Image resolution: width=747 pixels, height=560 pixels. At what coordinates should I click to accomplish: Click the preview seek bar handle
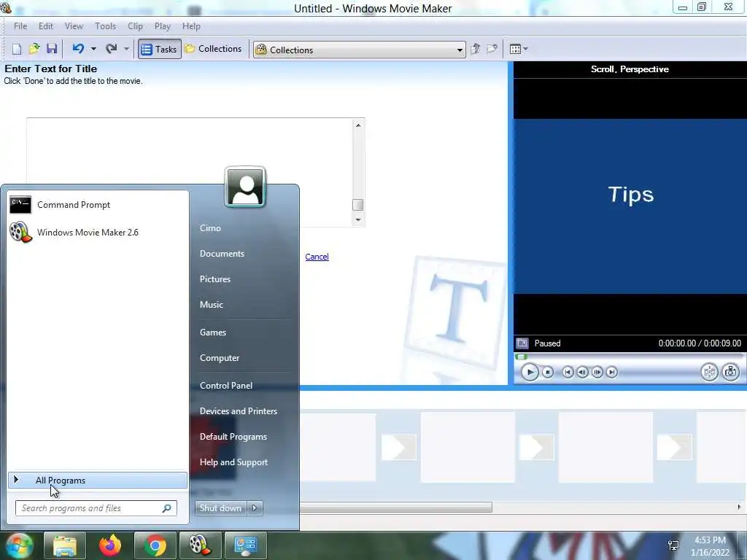pyautogui.click(x=521, y=357)
